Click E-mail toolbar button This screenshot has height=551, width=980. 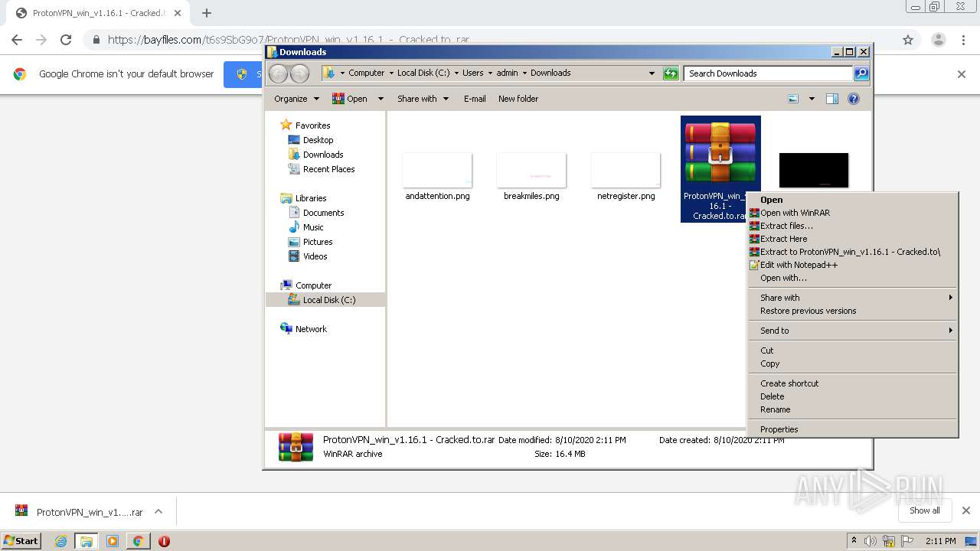click(x=475, y=99)
